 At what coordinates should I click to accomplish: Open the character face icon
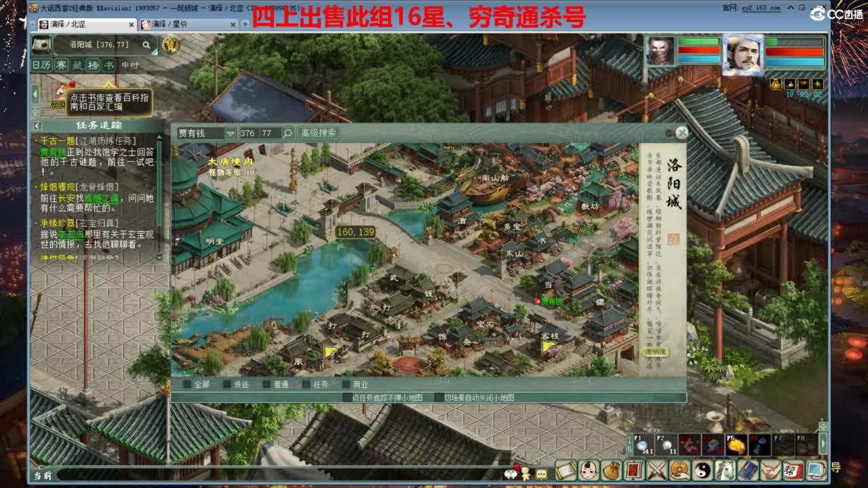(x=589, y=470)
